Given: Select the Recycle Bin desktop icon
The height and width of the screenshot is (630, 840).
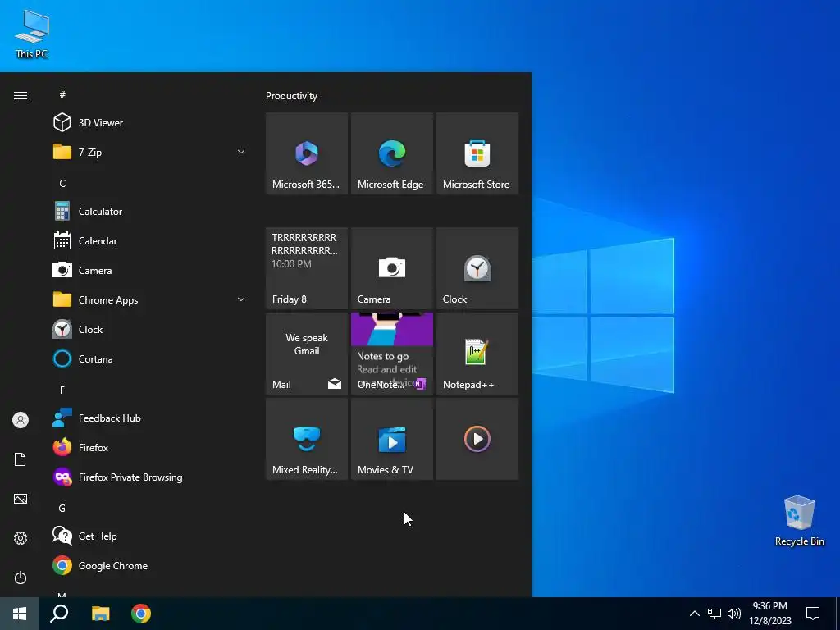Looking at the screenshot, I should 799,521.
